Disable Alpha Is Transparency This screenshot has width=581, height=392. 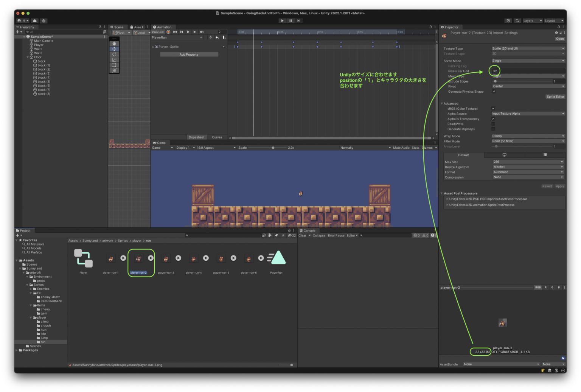point(493,118)
